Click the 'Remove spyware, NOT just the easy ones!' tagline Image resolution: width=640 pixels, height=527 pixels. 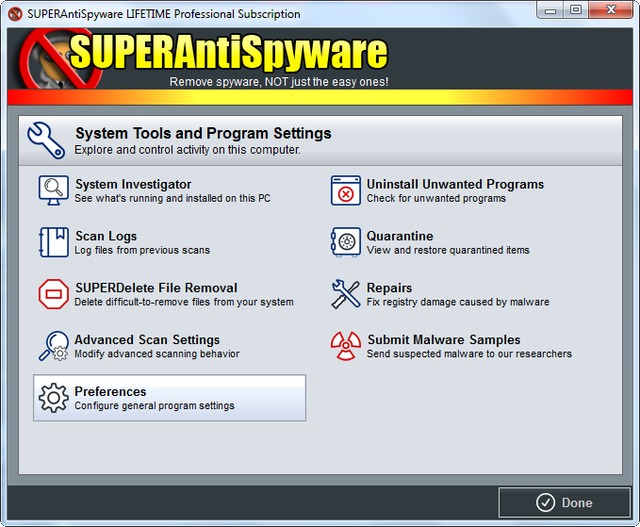(x=279, y=82)
